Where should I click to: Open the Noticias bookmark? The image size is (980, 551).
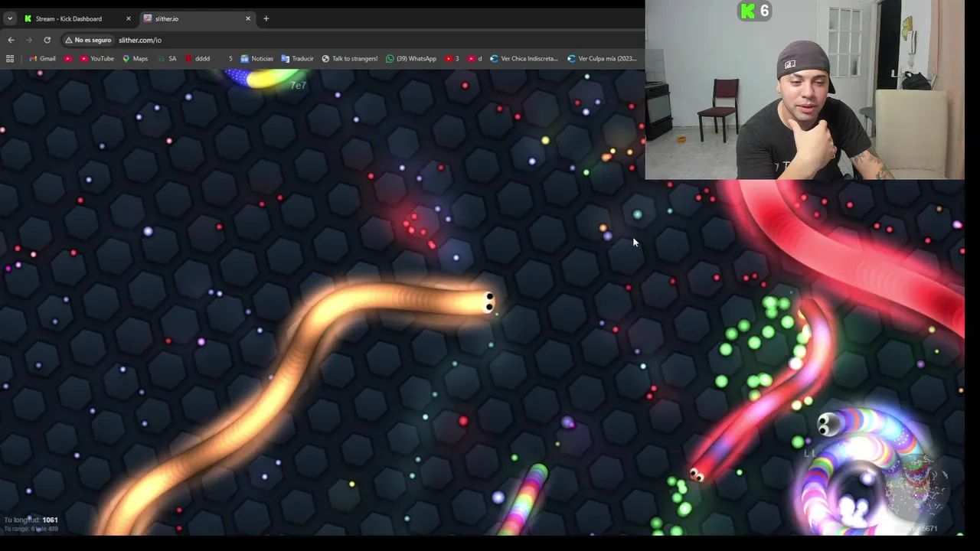pyautogui.click(x=256, y=58)
